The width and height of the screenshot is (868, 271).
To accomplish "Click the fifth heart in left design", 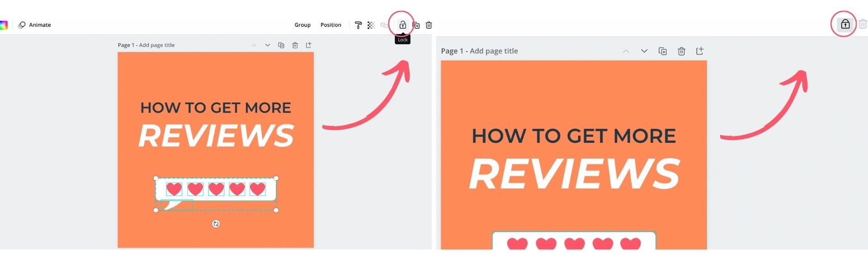I will click(x=258, y=189).
